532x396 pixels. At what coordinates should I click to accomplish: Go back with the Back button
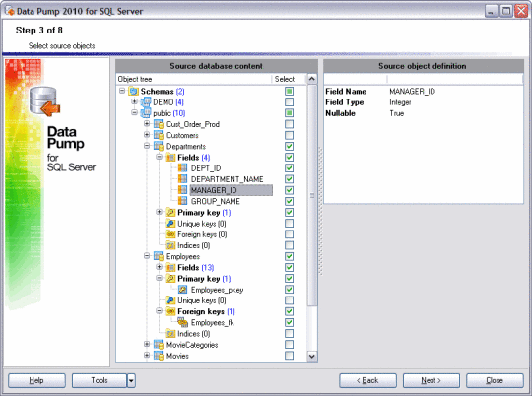[x=367, y=380]
